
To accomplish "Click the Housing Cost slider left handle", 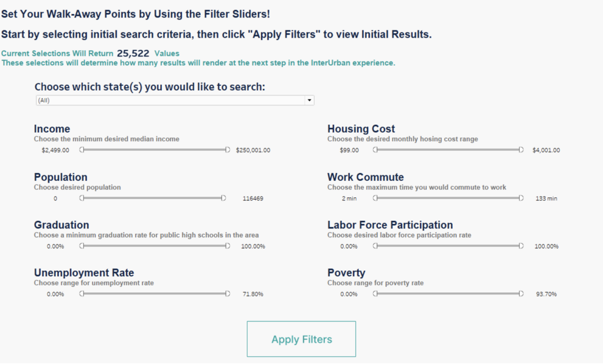I will pos(375,150).
